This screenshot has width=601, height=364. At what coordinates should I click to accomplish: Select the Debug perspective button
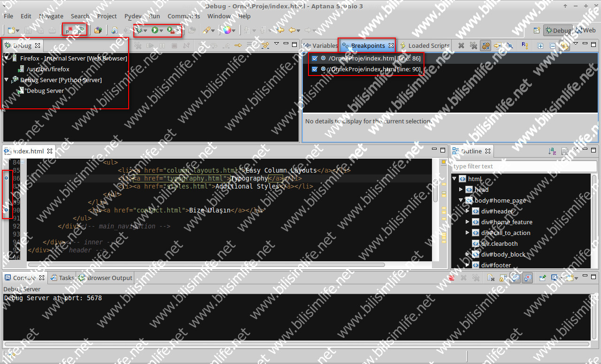(x=558, y=30)
